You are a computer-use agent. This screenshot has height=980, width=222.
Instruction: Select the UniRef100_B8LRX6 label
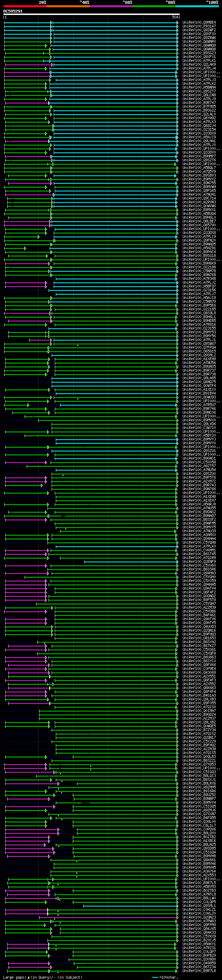(199, 783)
